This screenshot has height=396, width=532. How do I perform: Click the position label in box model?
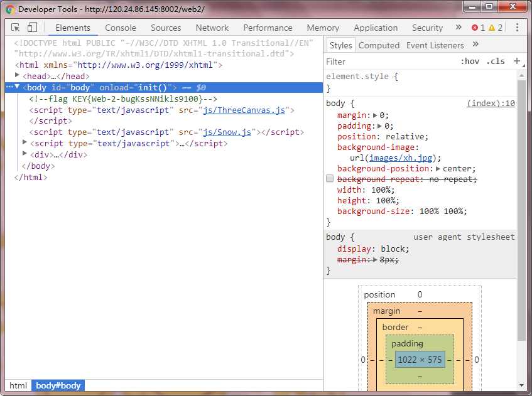(x=379, y=294)
